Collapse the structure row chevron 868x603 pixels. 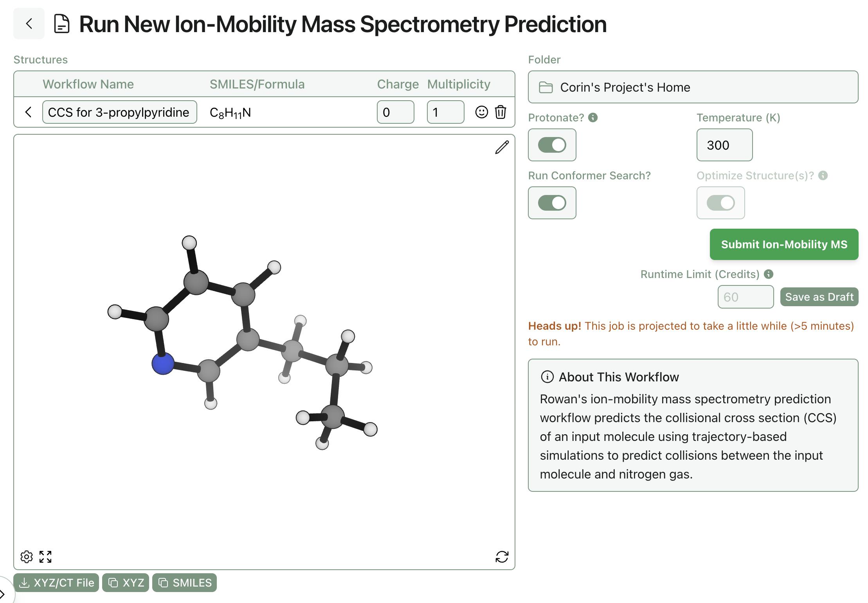tap(28, 112)
